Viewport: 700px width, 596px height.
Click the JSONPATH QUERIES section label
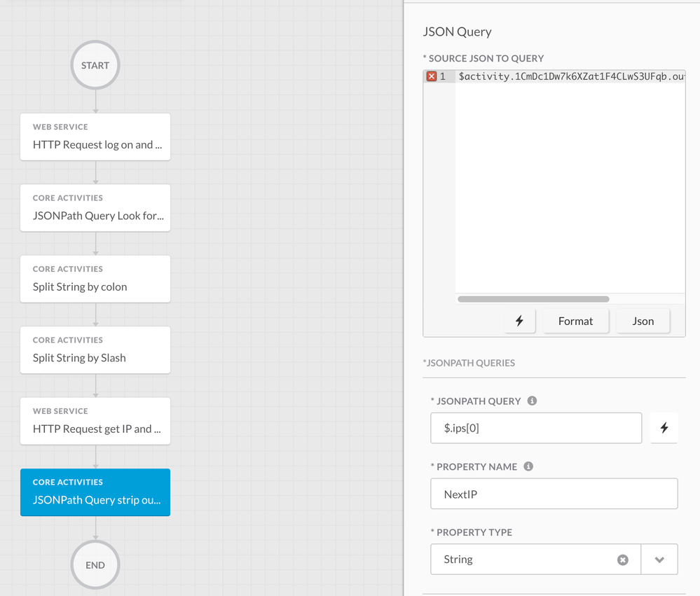[469, 363]
